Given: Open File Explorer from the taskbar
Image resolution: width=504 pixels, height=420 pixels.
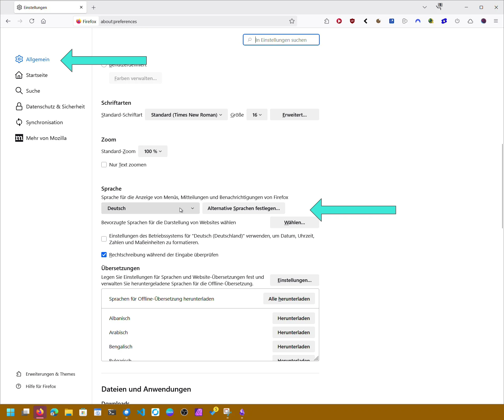Looking at the screenshot, I should [x=69, y=412].
